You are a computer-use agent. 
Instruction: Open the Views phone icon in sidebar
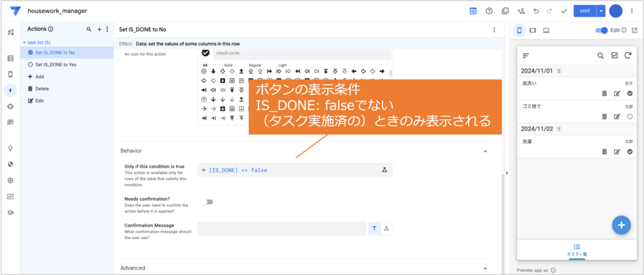(x=10, y=74)
